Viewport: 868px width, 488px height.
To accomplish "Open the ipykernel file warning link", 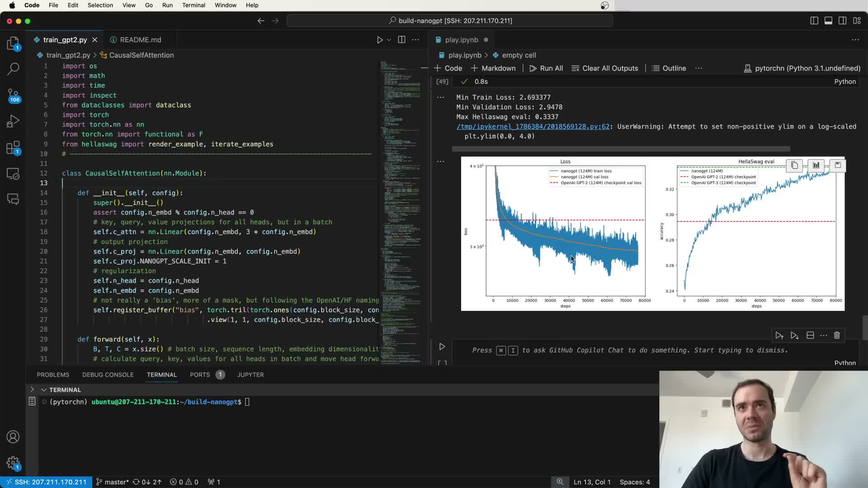I will (x=533, y=127).
